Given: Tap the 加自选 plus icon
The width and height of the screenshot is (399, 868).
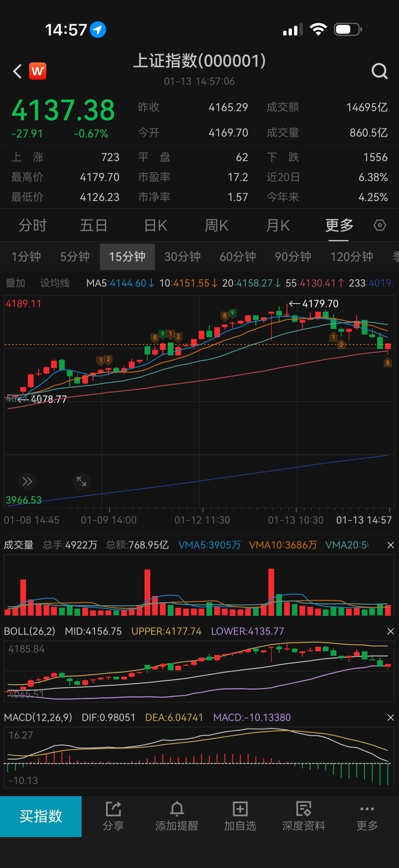Looking at the screenshot, I should pos(240,809).
